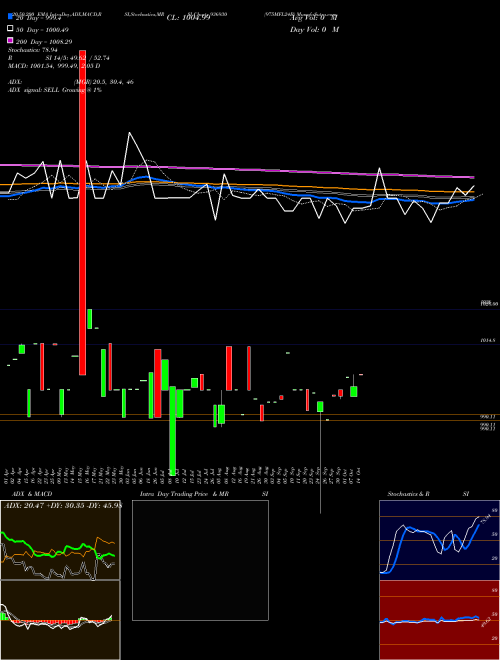Select the 'CL: 1004.99' closing price text
Image resolution: width=500 pixels, height=660 pixels.
click(x=188, y=18)
